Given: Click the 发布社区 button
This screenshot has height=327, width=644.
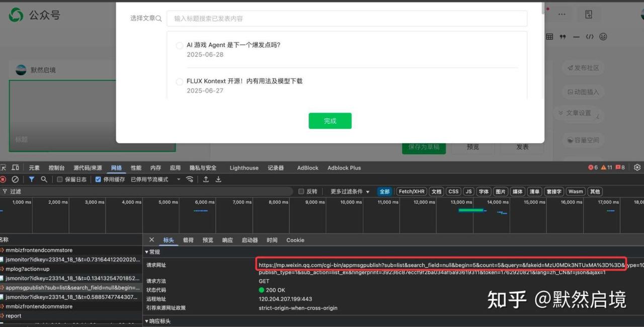Looking at the screenshot, I should [x=583, y=68].
